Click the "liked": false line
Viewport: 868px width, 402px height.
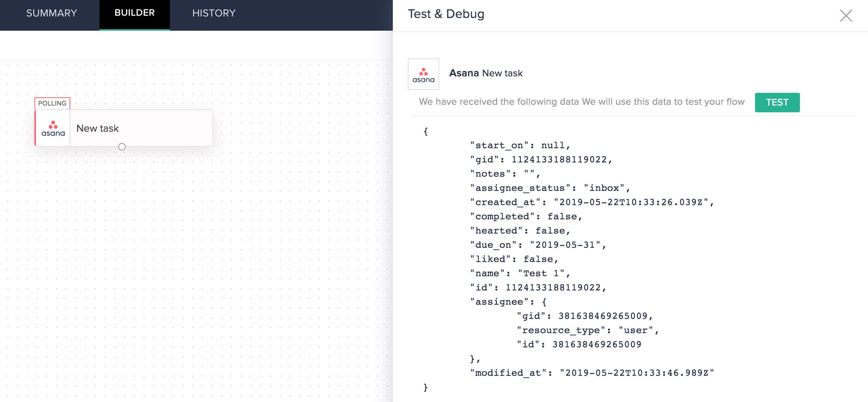[514, 259]
